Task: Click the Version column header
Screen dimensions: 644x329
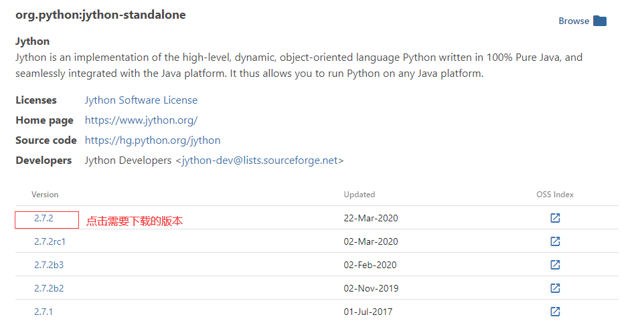Action: coord(45,195)
